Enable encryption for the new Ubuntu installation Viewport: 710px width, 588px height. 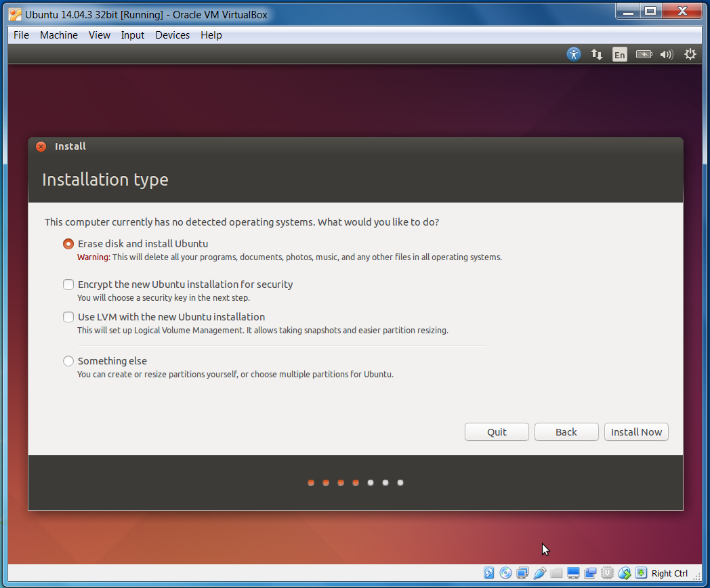(68, 285)
